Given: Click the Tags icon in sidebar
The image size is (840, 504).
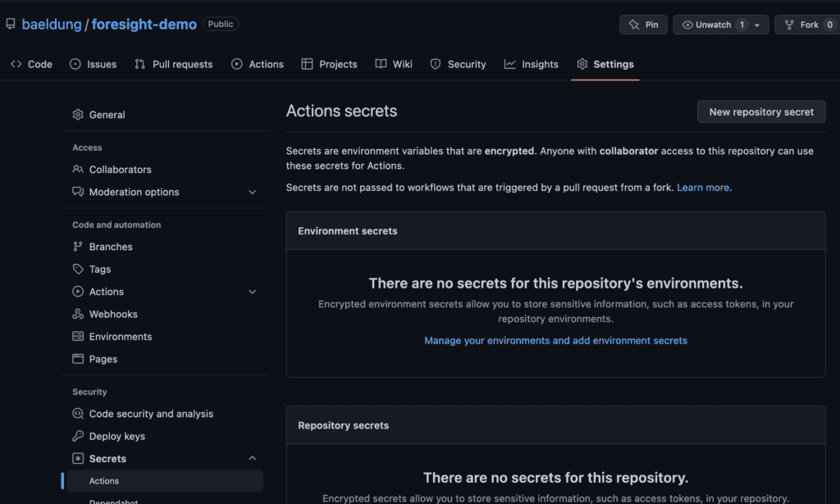Looking at the screenshot, I should [x=78, y=270].
